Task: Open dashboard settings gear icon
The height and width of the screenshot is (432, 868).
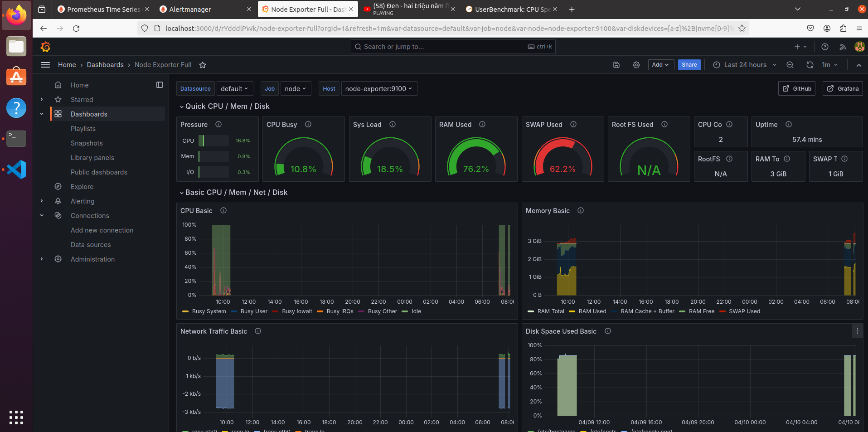Action: pyautogui.click(x=636, y=65)
